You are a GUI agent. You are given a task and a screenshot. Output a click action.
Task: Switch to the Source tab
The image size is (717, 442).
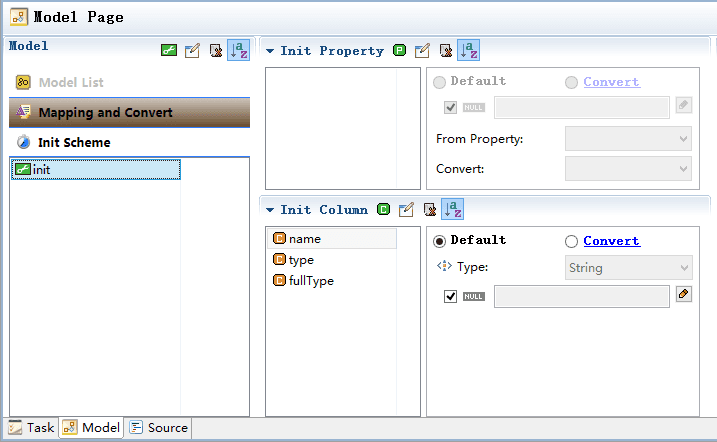tap(159, 428)
